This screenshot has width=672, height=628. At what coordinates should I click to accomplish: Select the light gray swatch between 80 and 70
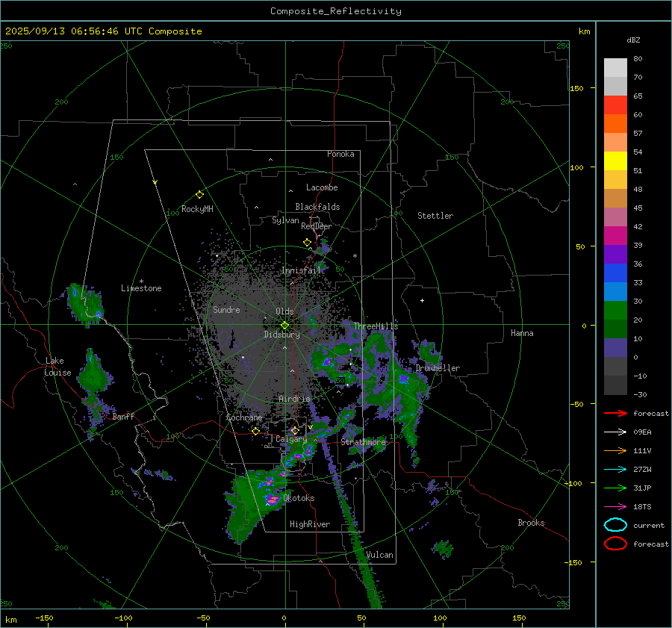pos(615,68)
